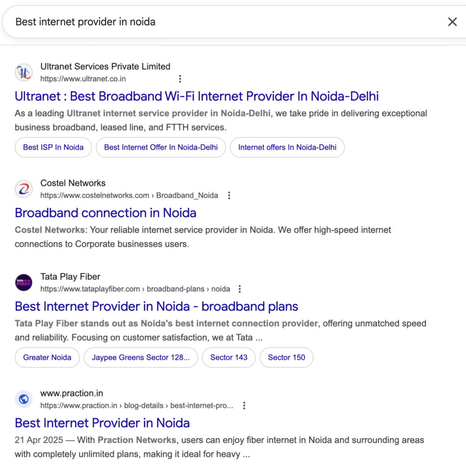Screen dimensions: 466x476
Task: Click the Ultranet site favicon
Action: [24, 73]
